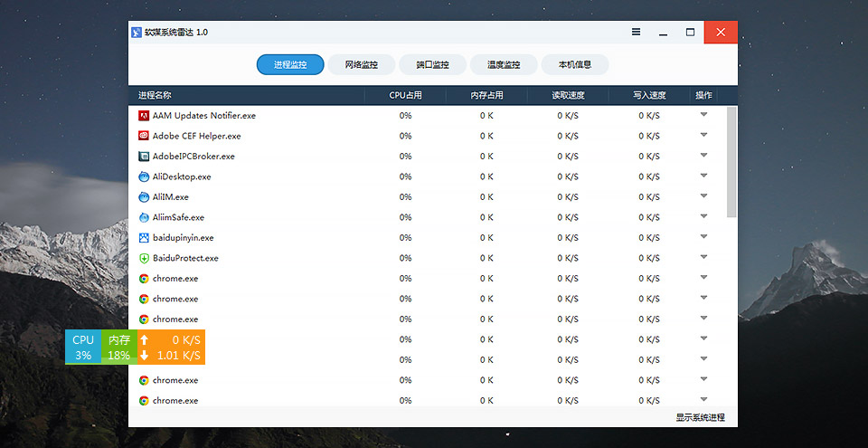Click the AAM Updates Notifier.exe process icon
The width and height of the screenshot is (868, 448).
144,116
